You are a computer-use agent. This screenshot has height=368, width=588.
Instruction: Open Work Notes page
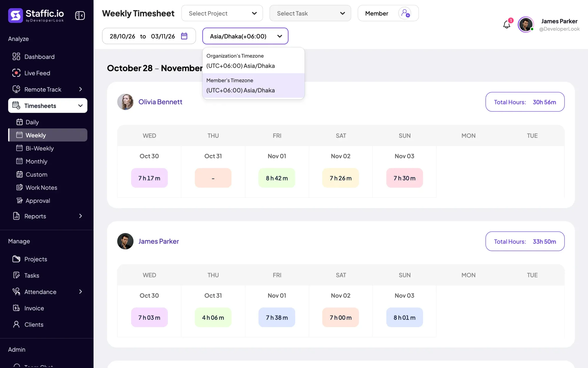click(x=41, y=188)
